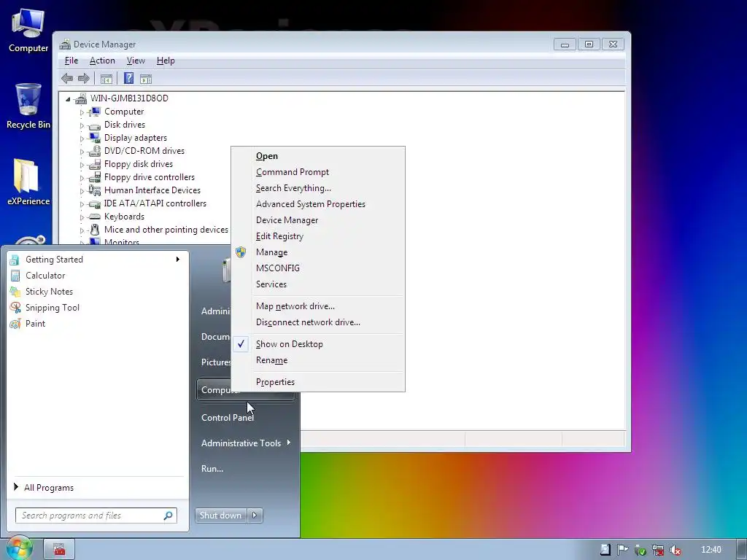
Task: Select the Disk drives device icon
Action: click(x=94, y=125)
